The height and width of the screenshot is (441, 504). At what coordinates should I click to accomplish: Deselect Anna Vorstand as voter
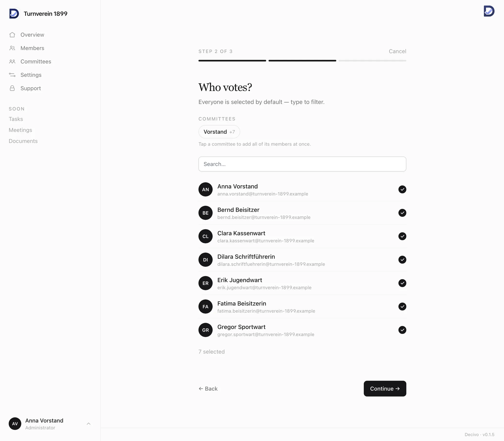402,189
